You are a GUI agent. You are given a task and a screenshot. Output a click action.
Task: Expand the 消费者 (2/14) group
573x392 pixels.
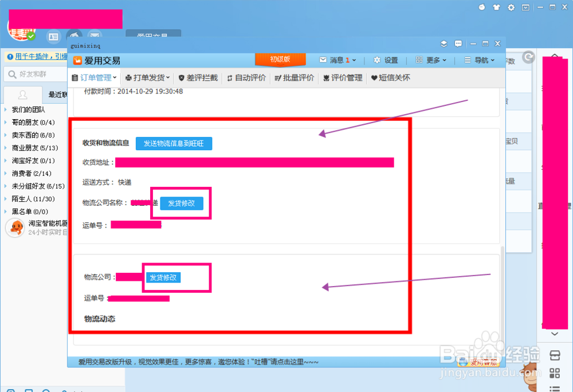(28, 174)
